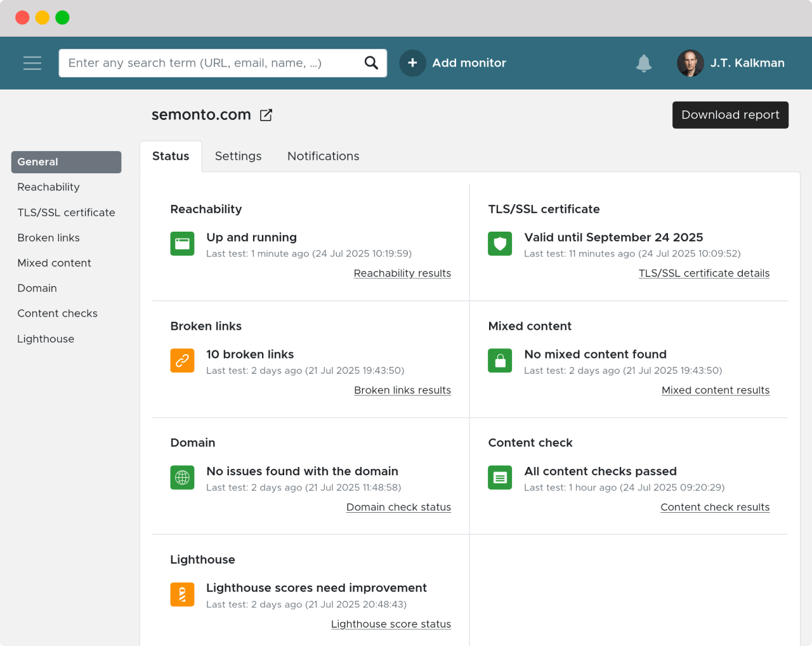Click the semonto.com page title
This screenshot has height=646, width=812.
click(201, 115)
